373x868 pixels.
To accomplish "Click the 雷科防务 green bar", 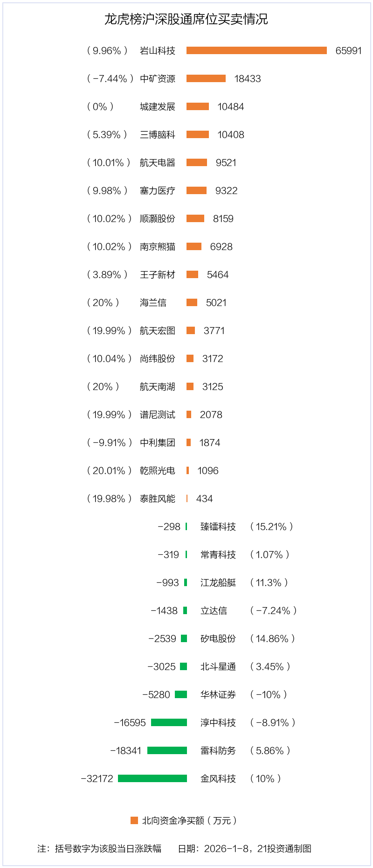I will point(167,750).
